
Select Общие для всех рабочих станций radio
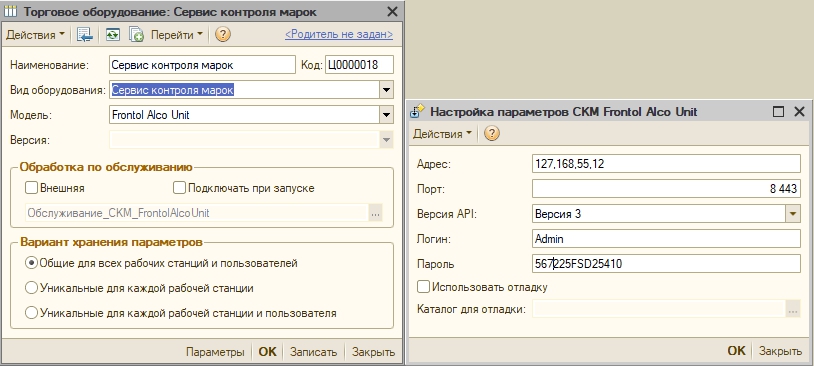32,263
